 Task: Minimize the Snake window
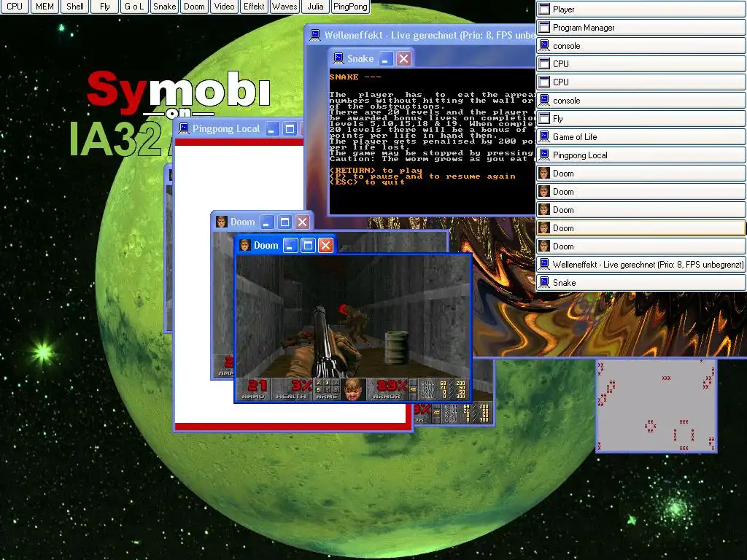[x=385, y=58]
